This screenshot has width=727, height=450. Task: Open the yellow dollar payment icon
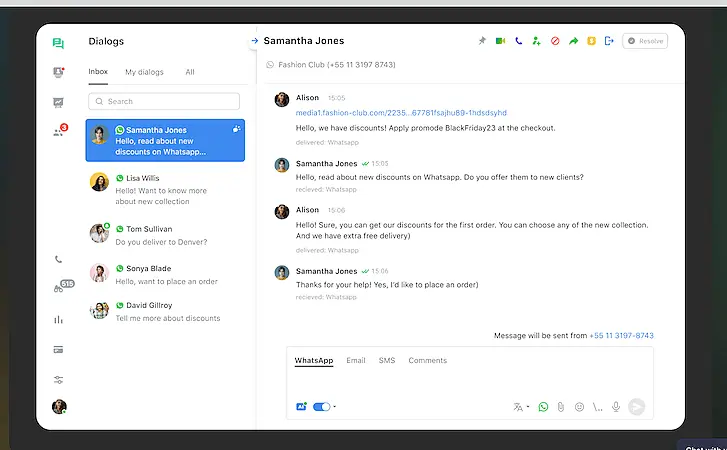tap(591, 41)
